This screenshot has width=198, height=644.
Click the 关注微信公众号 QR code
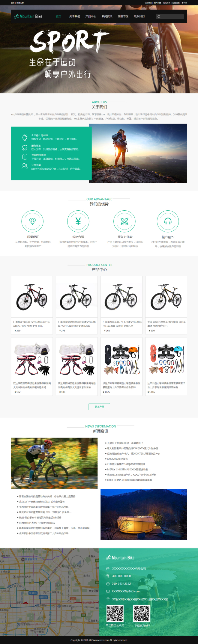click(x=115, y=613)
